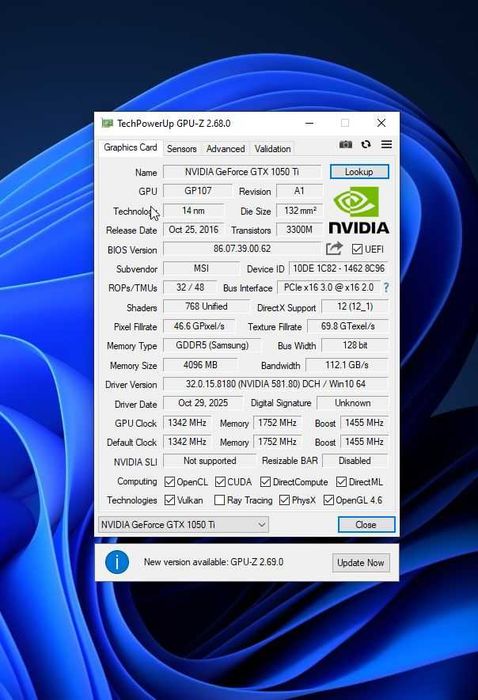Click the ROPs/TMUs field 32 / 48
Screen dimensions: 478x700
pyautogui.click(x=190, y=288)
